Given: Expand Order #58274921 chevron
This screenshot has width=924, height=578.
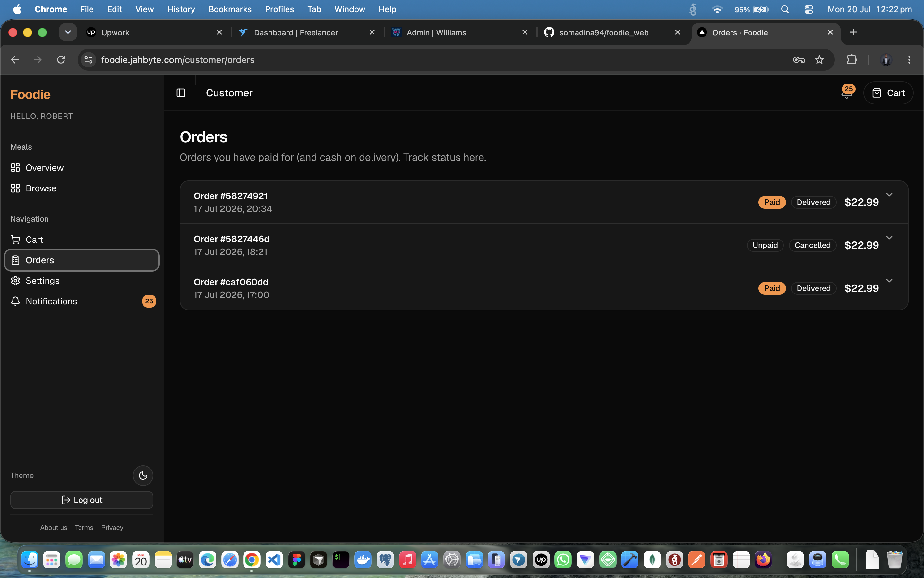Looking at the screenshot, I should click(889, 195).
